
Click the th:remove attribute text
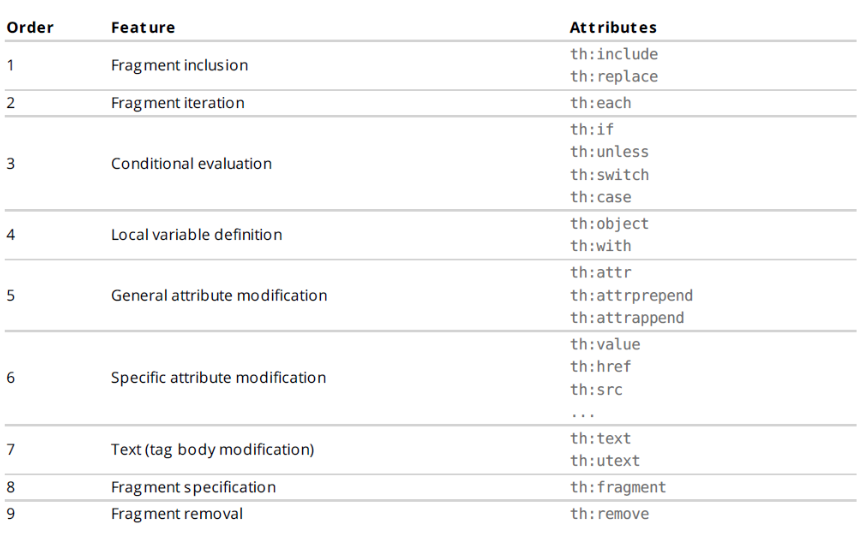(x=609, y=514)
